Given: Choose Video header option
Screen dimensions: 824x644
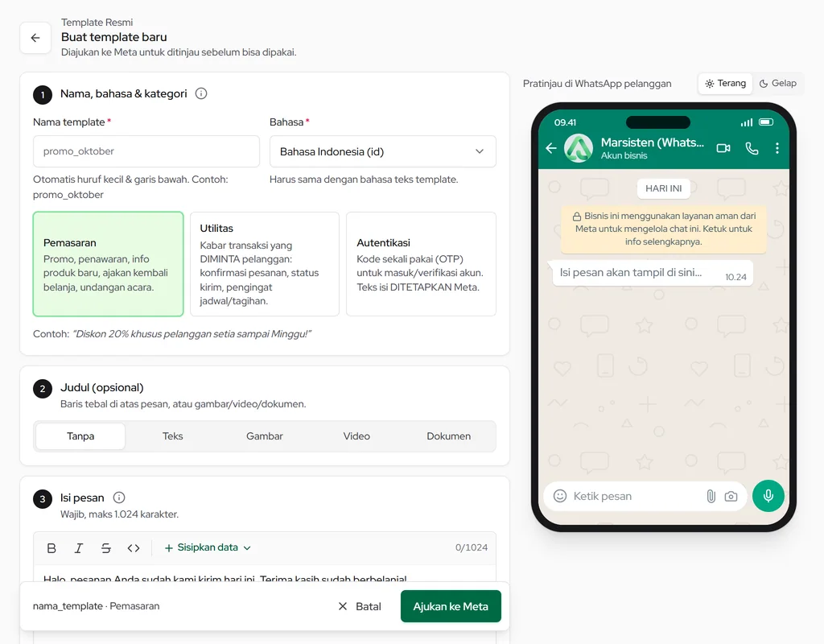Looking at the screenshot, I should (356, 436).
